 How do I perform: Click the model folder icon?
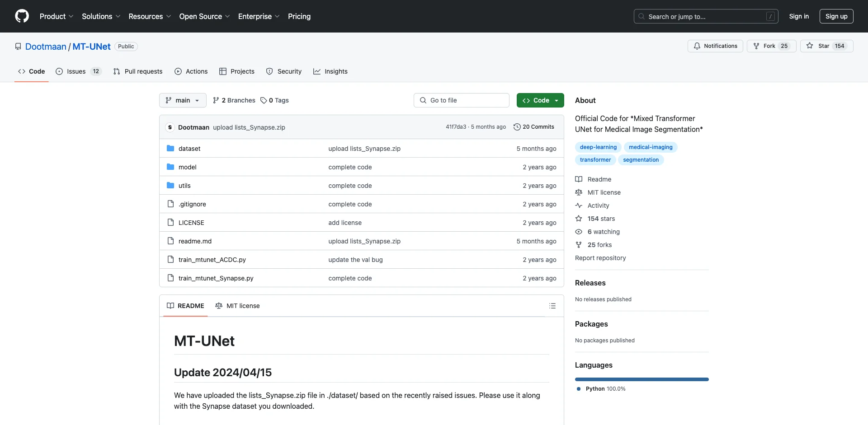coord(170,167)
